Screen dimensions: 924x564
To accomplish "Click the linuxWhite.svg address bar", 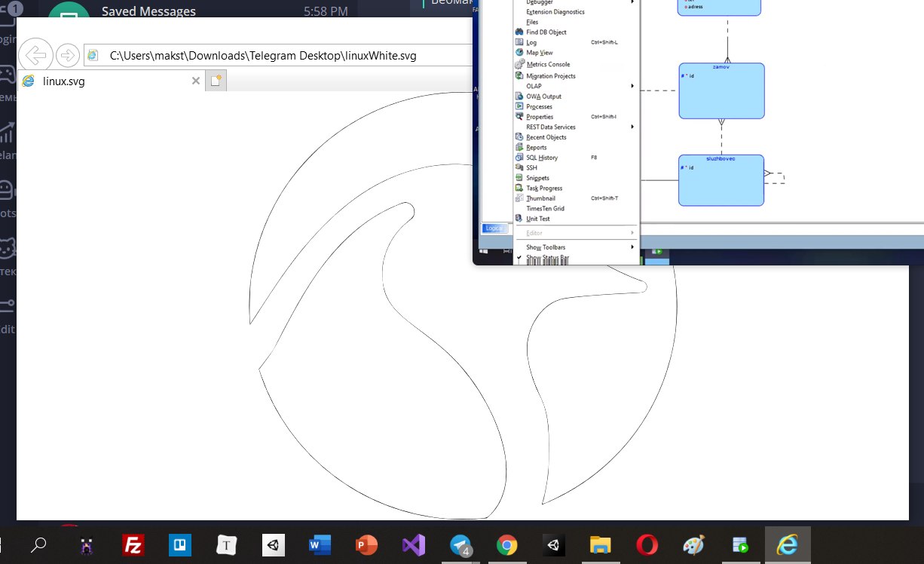I will tap(277, 55).
